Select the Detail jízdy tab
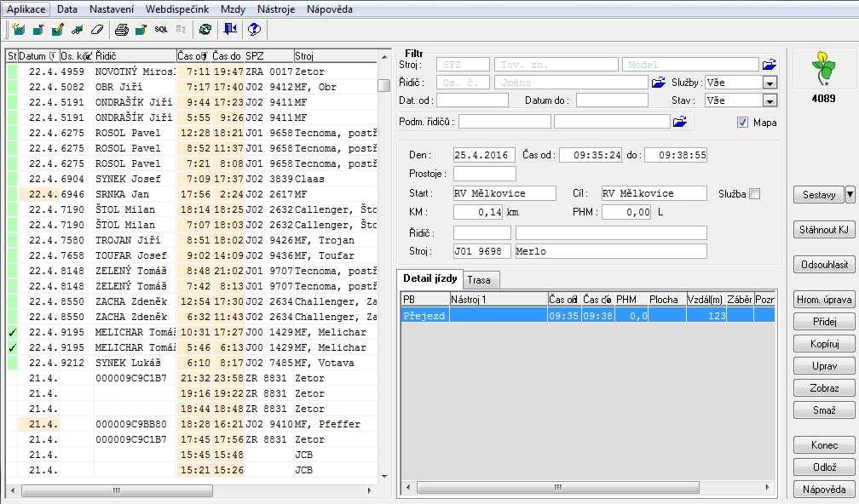Viewport: 859px width, 504px height. [430, 278]
